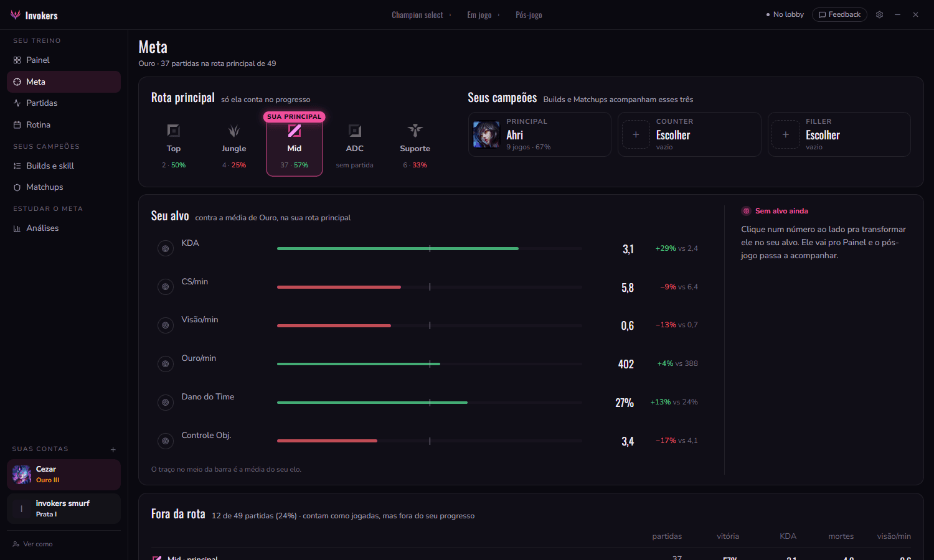934x560 pixels.
Task: Set KDA as target toggle
Action: pyautogui.click(x=166, y=249)
